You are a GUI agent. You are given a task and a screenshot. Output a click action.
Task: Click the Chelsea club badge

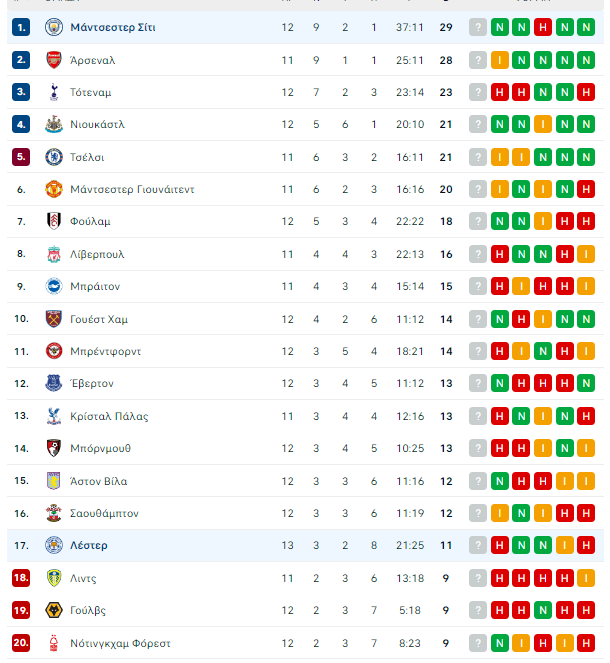(x=54, y=157)
